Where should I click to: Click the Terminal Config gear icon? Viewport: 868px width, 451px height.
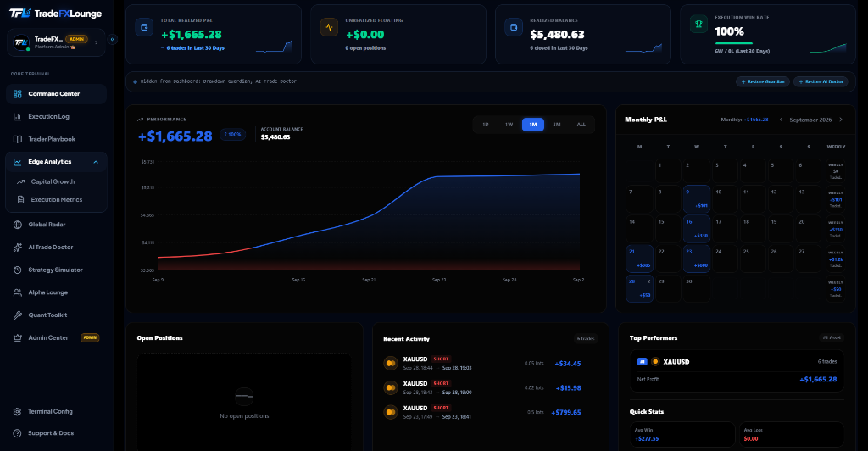(17, 412)
